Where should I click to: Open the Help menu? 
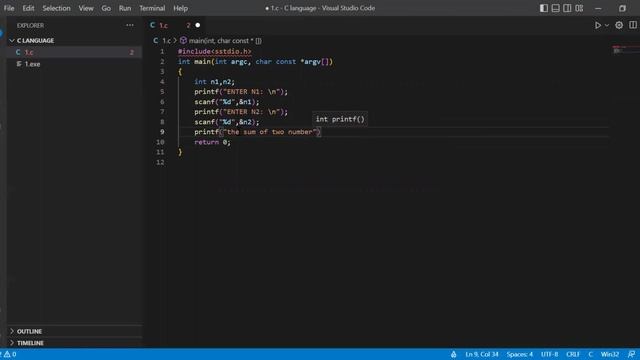[x=180, y=8]
